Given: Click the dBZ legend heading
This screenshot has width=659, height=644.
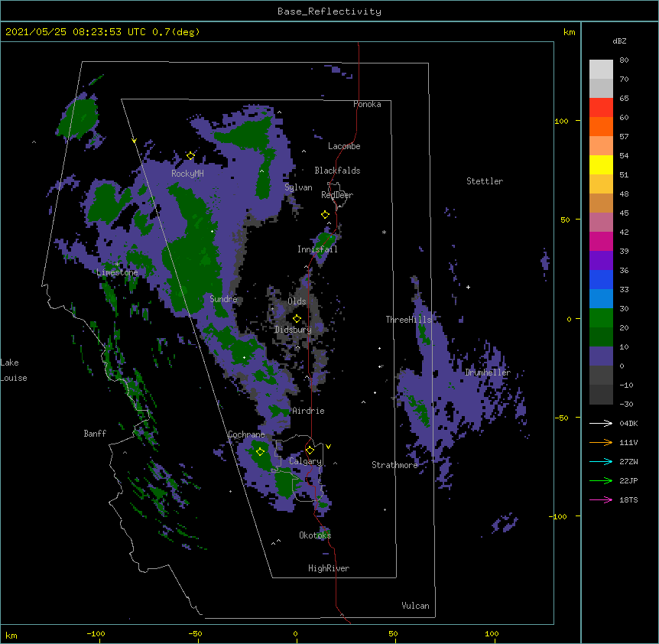Looking at the screenshot, I should coord(619,41).
